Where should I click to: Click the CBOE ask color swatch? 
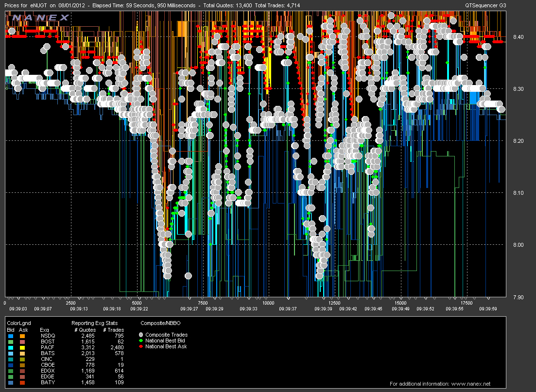tap(22, 365)
